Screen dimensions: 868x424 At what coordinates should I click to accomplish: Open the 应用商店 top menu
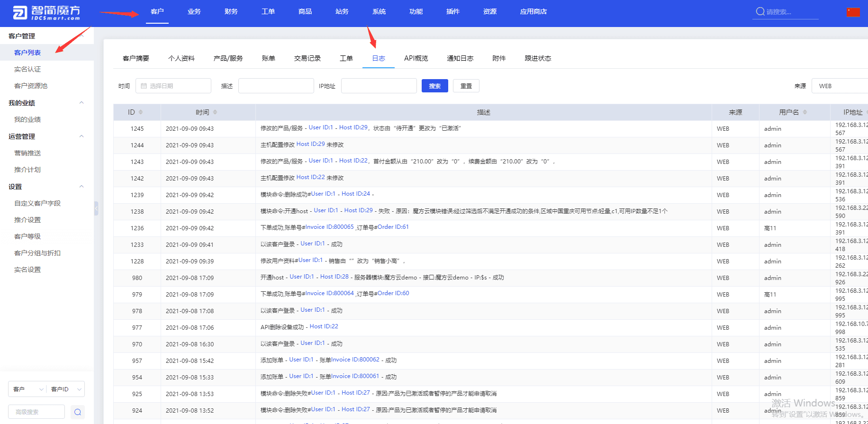point(533,11)
